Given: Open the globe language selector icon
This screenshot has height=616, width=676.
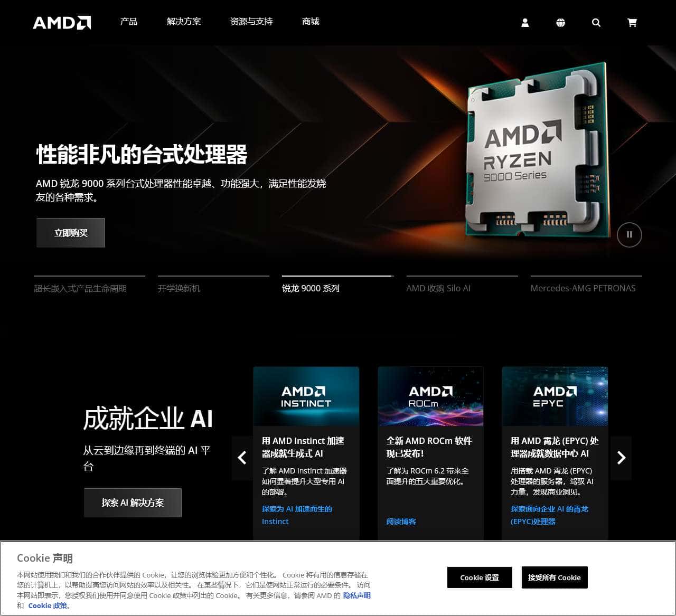Looking at the screenshot, I should 560,23.
